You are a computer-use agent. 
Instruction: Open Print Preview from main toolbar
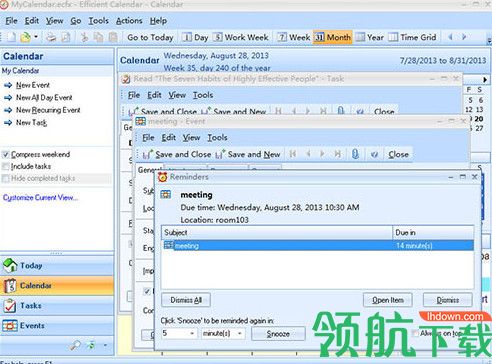(66, 37)
